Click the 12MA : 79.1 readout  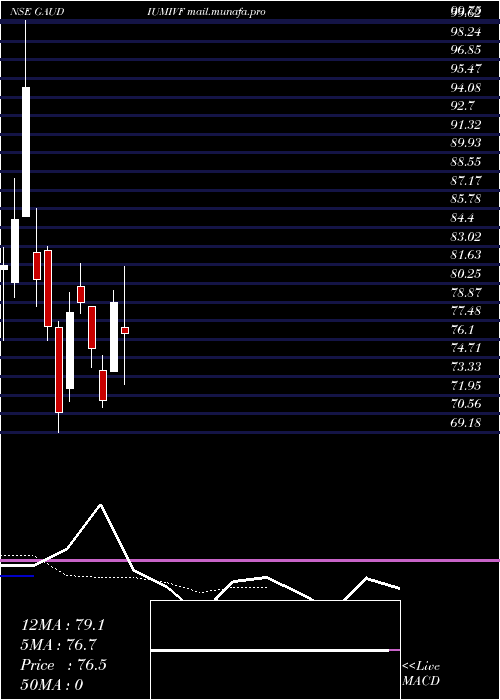click(x=63, y=625)
